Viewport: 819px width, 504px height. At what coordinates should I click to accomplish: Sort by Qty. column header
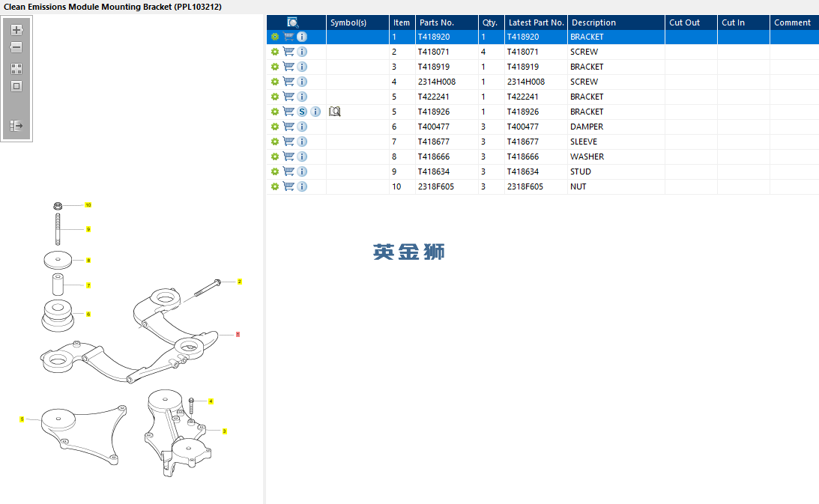[492, 22]
